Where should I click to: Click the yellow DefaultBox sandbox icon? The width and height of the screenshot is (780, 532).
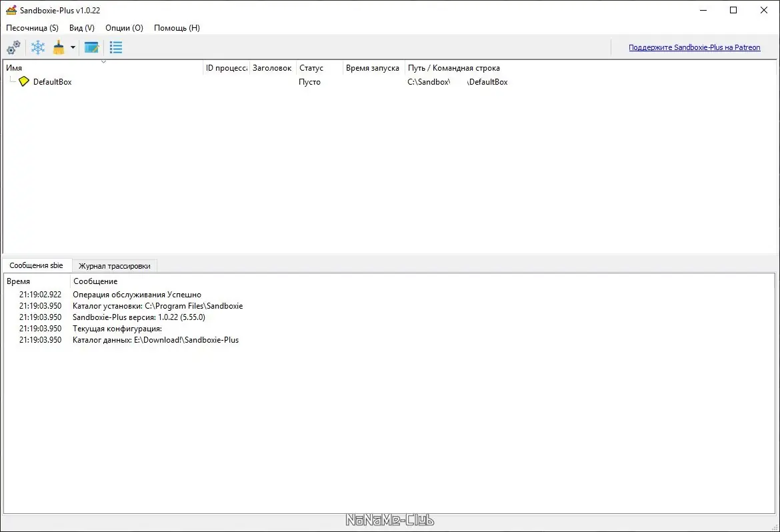24,81
